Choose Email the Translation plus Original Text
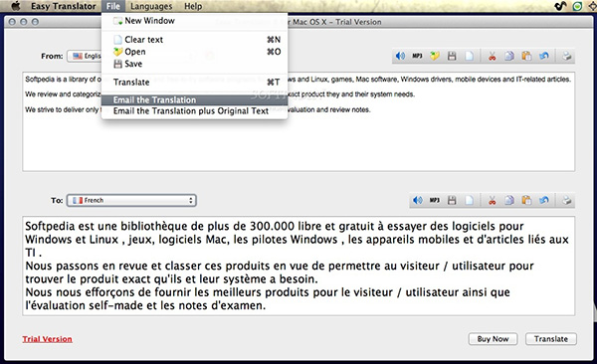The width and height of the screenshot is (597, 364). pos(194,110)
